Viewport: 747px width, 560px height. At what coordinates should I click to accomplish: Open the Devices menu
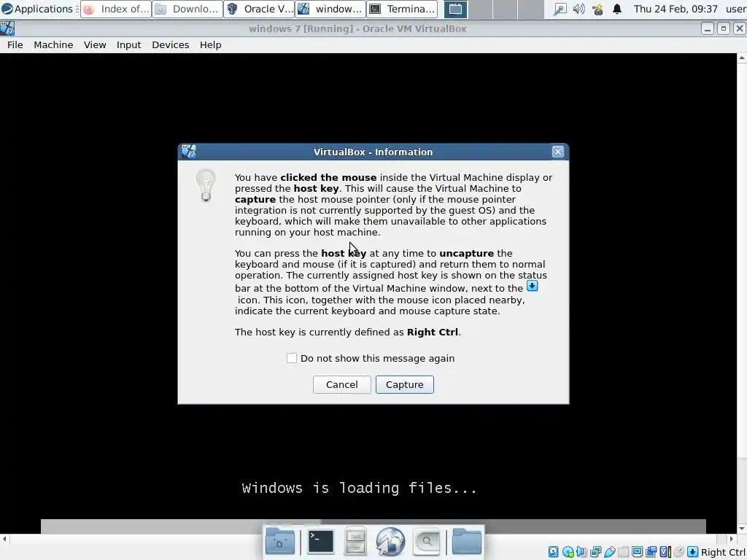[170, 44]
